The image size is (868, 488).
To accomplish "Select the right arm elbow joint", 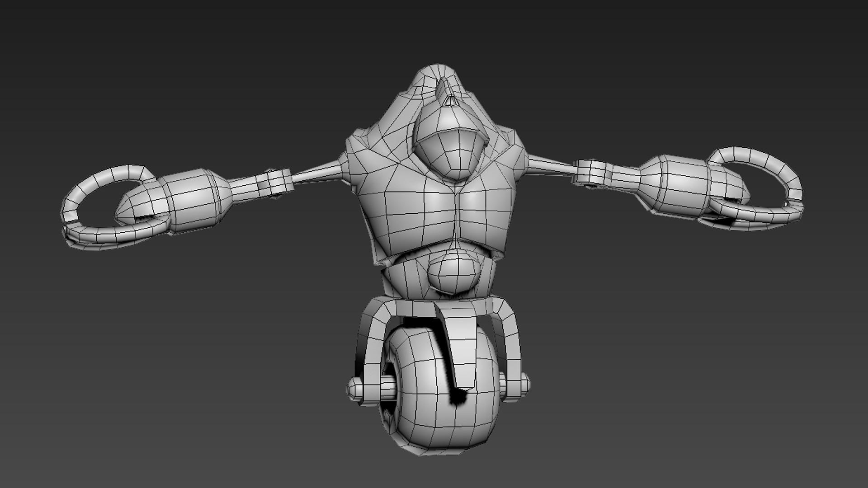I will click(590, 172).
